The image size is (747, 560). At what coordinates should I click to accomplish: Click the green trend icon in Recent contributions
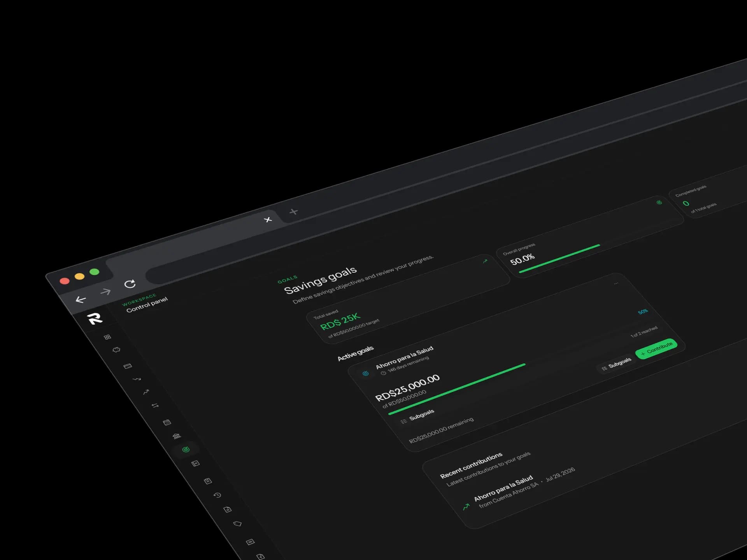(466, 507)
